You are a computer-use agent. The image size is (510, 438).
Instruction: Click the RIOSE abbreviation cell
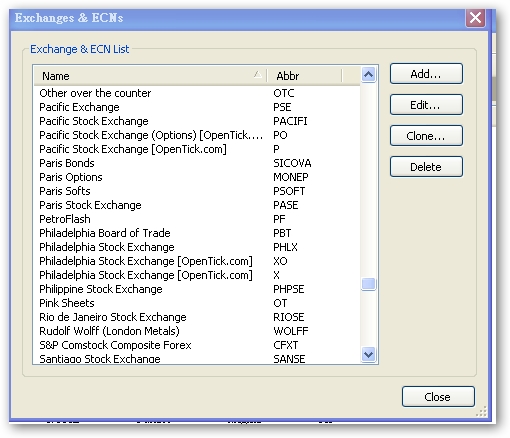289,317
